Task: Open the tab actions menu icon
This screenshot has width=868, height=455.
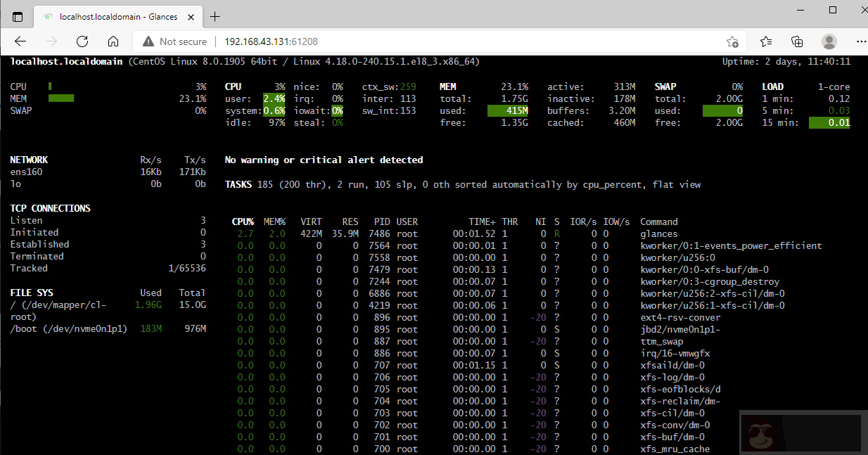Action: (x=18, y=16)
